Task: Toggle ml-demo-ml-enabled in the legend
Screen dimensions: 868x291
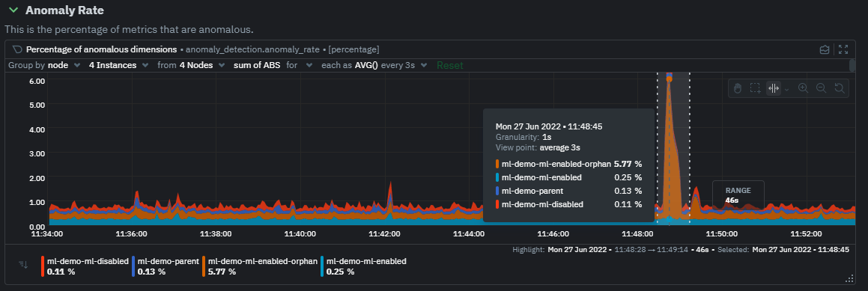Action: point(364,266)
